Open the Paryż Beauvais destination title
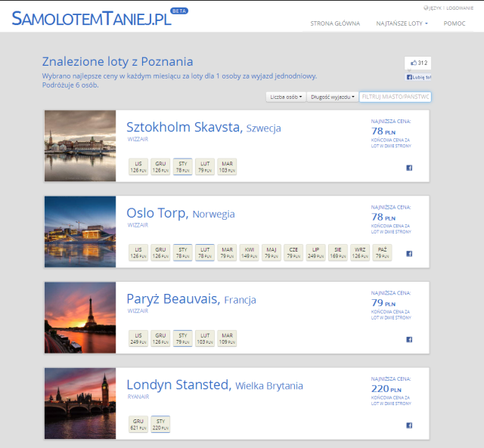Screen dimensions: 484x448 (191, 299)
